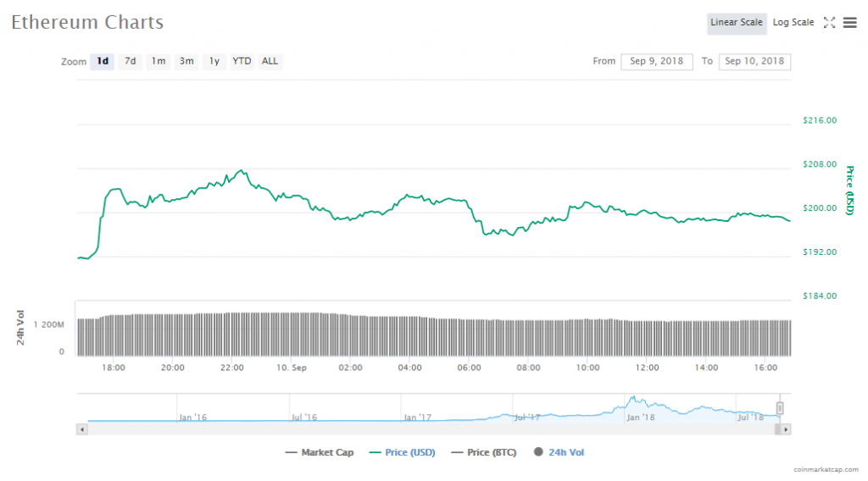This screenshot has height=481, width=868.
Task: Choose the YTD zoom option
Action: [242, 61]
